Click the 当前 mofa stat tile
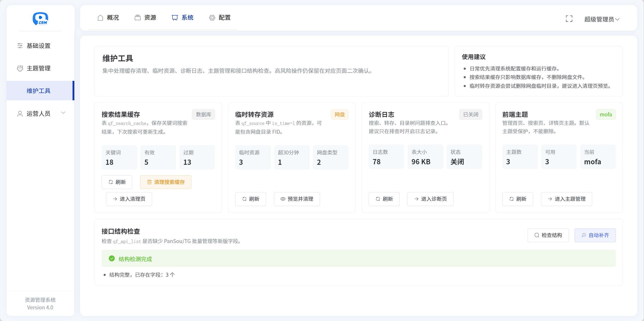The image size is (644, 321). (x=598, y=157)
